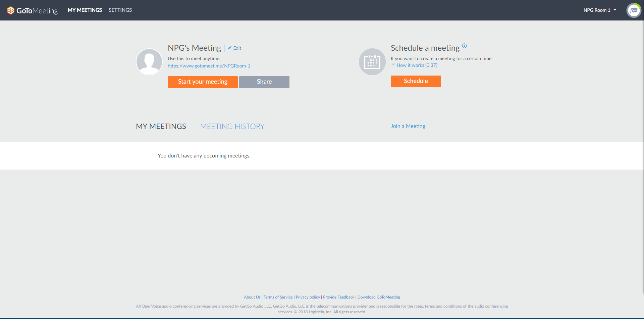Open the About Us footer link
The image size is (644, 319).
[252, 297]
